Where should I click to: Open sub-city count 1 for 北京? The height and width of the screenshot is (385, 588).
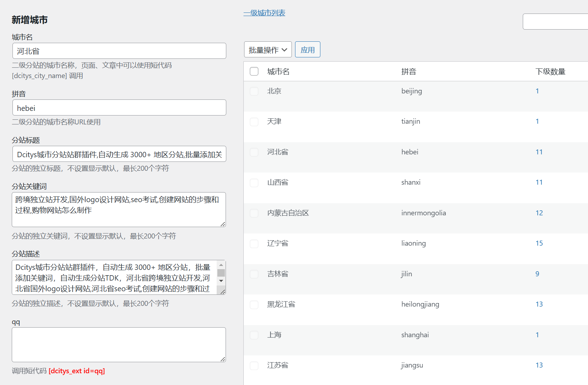tap(537, 91)
